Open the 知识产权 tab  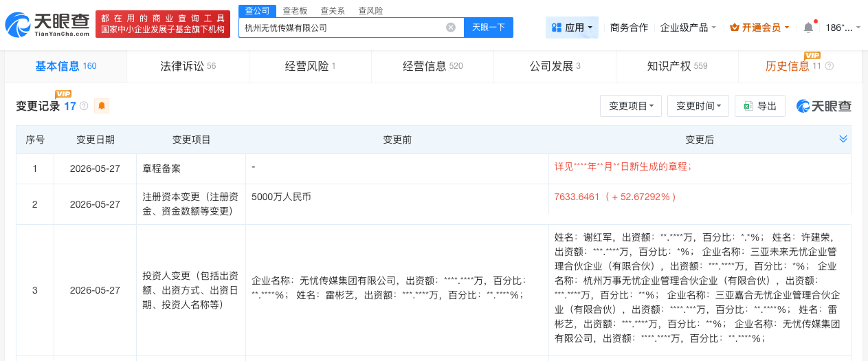point(677,66)
